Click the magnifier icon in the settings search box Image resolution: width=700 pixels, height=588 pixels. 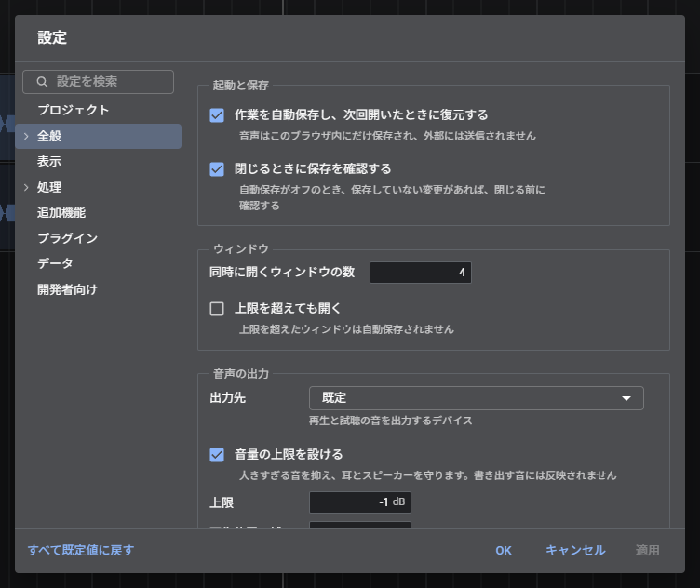click(x=42, y=82)
